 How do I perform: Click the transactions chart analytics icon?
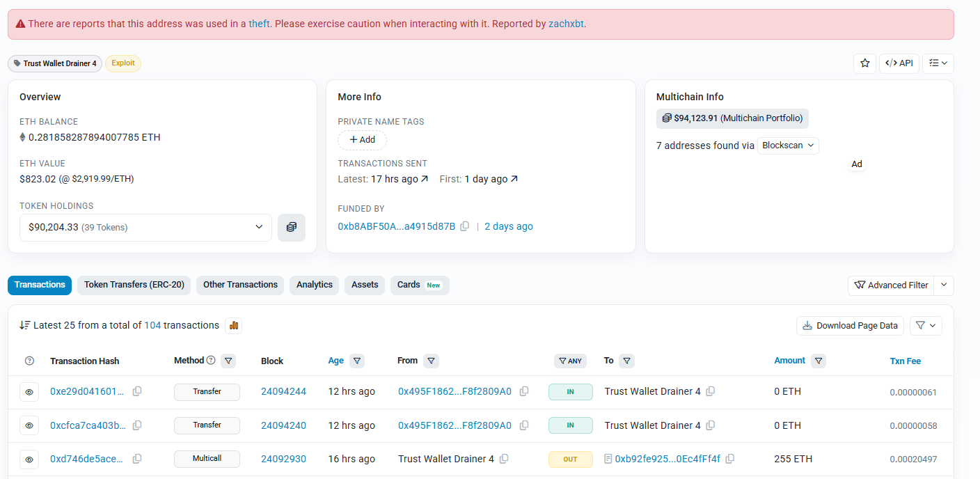click(234, 325)
